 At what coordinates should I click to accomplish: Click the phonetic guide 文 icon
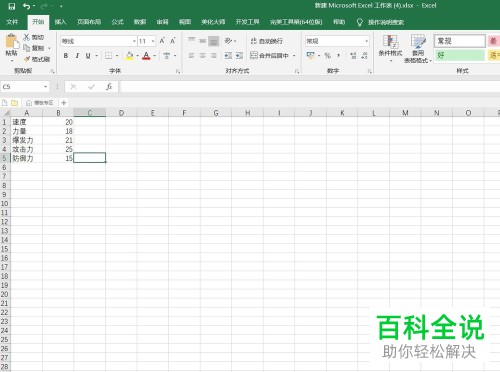click(167, 56)
